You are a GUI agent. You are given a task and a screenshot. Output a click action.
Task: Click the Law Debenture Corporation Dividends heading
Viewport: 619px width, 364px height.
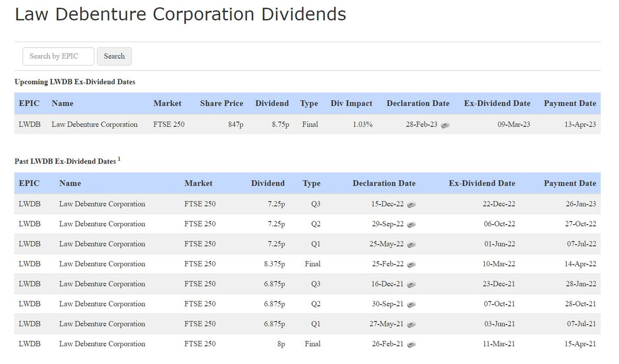180,15
